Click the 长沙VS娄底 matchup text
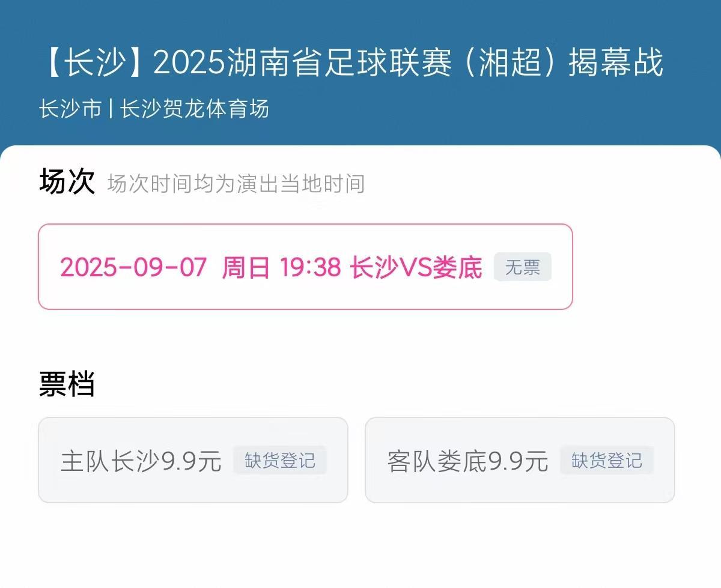 (416, 267)
